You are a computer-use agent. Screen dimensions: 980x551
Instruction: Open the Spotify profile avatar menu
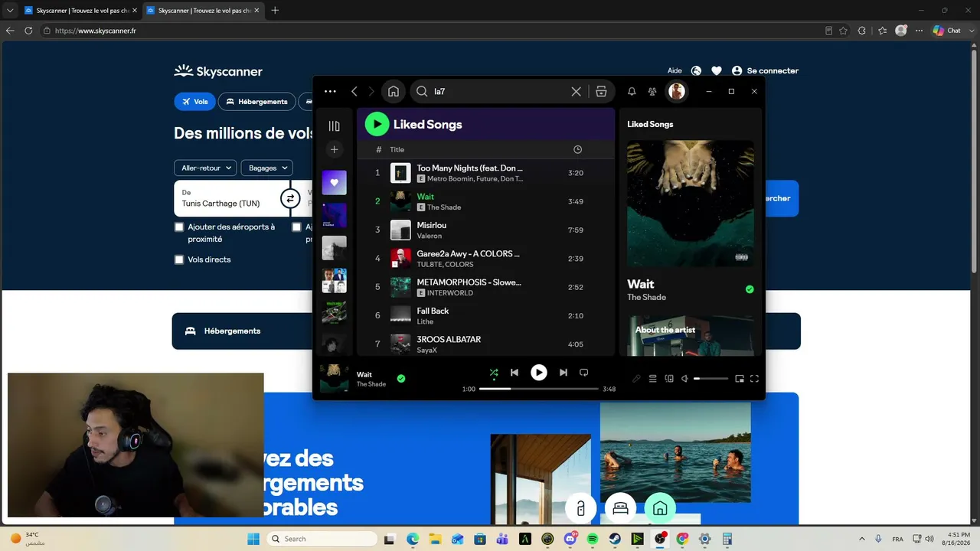(677, 92)
